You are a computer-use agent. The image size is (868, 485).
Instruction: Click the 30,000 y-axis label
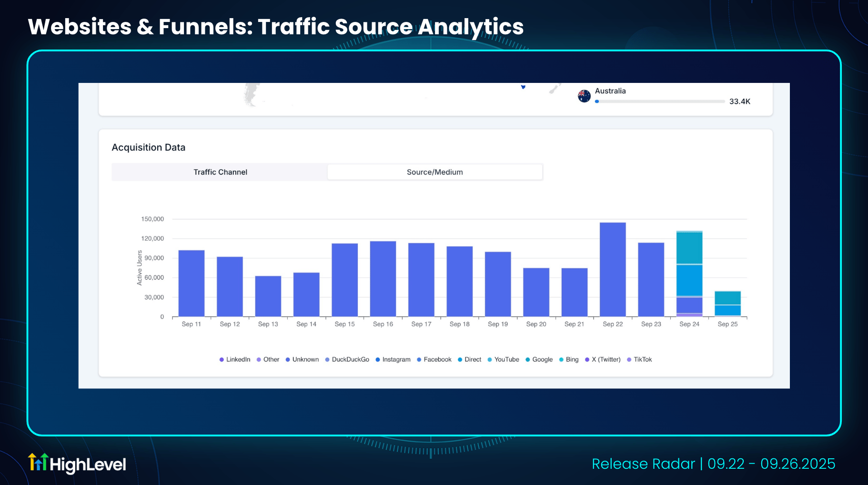coord(154,297)
